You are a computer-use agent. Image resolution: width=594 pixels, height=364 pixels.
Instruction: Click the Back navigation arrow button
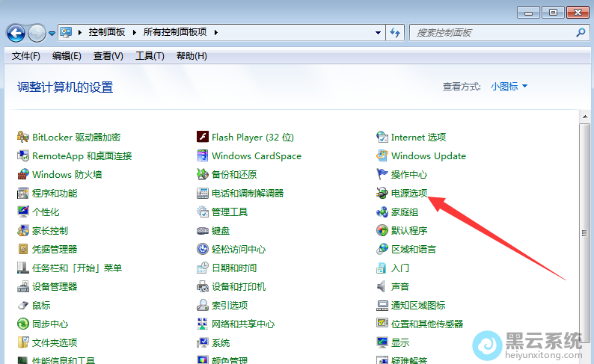pos(16,33)
